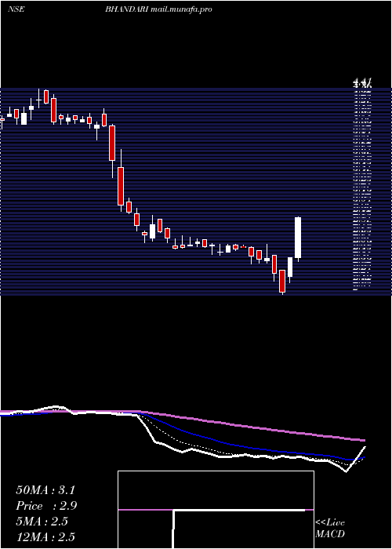The image size is (392, 549).
Task: Click the 5MA : 2.5 value
Action: pos(42,522)
